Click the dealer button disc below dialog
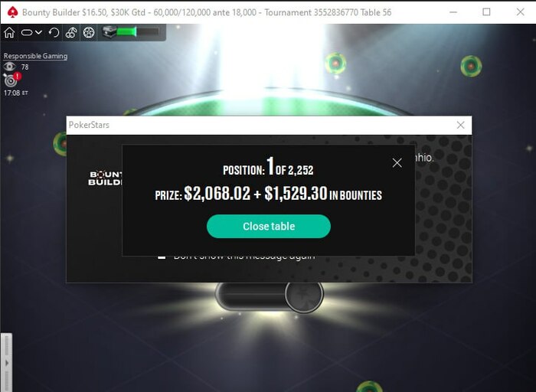536x392 pixels. 304,296
